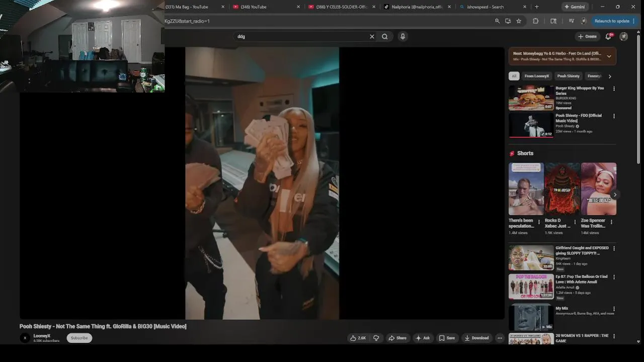Open Pop The Balloon Ep 87 thumbnail
The width and height of the screenshot is (644, 362).
click(x=531, y=287)
